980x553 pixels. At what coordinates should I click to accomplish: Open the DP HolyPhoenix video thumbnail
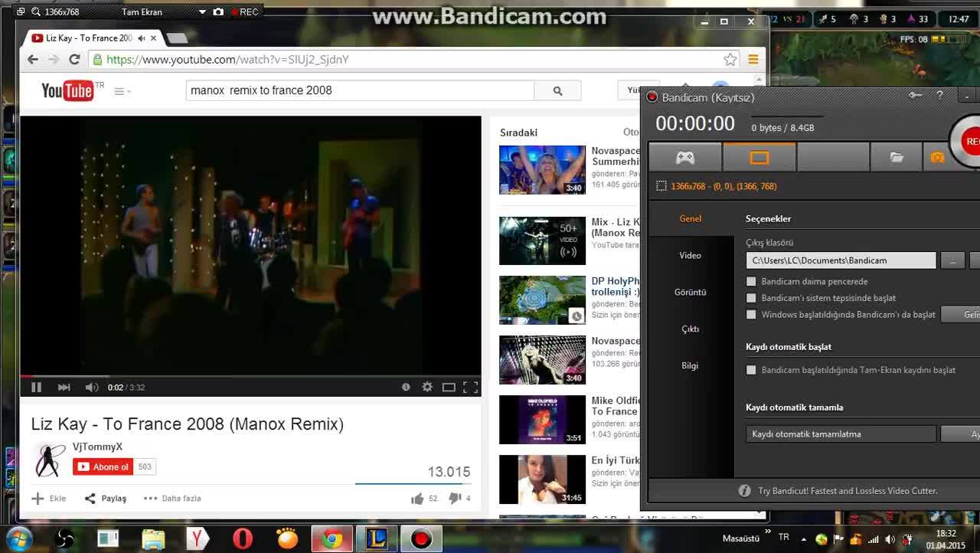(542, 300)
